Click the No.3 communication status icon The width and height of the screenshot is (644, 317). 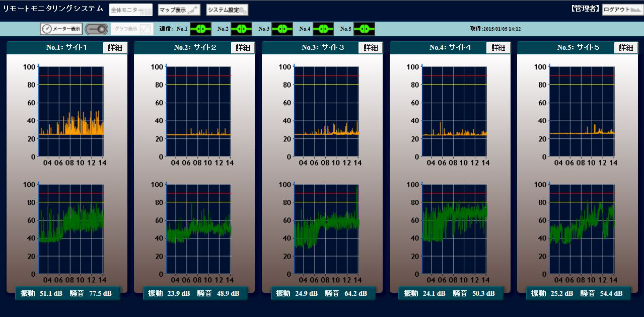tap(282, 29)
